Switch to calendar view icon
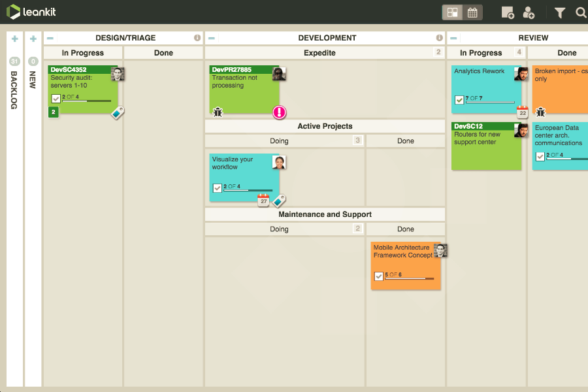The width and height of the screenshot is (588, 392). pyautogui.click(x=472, y=12)
